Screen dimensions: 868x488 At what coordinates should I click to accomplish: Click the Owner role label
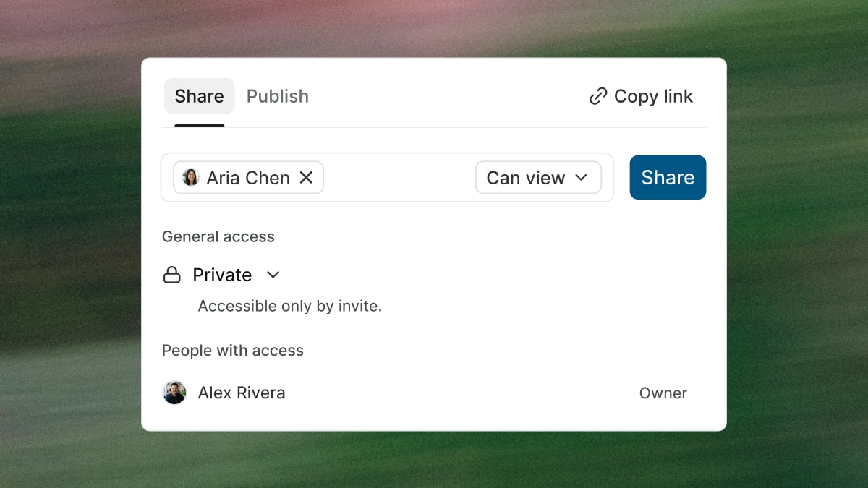pyautogui.click(x=663, y=393)
